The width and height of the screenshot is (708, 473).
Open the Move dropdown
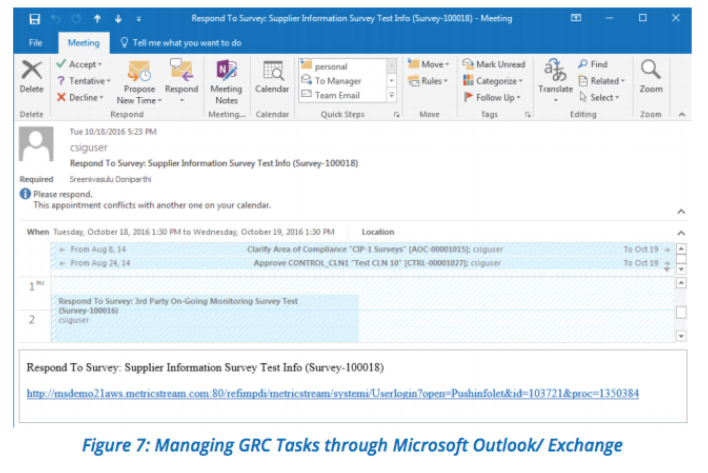pyautogui.click(x=429, y=64)
